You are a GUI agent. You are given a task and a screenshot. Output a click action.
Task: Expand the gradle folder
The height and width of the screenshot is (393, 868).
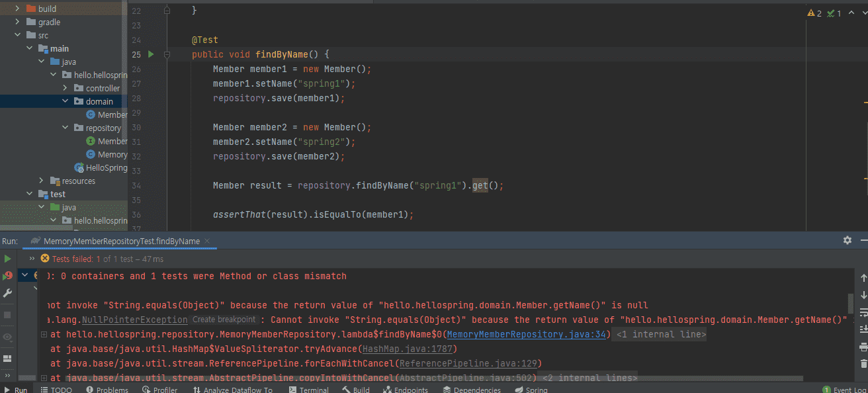pyautogui.click(x=17, y=22)
